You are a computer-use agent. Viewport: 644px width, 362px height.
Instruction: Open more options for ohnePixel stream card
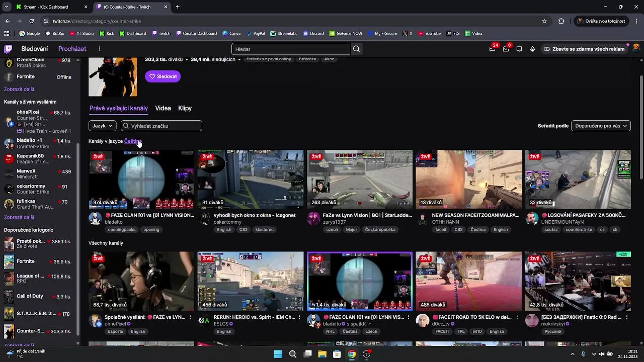click(x=190, y=317)
